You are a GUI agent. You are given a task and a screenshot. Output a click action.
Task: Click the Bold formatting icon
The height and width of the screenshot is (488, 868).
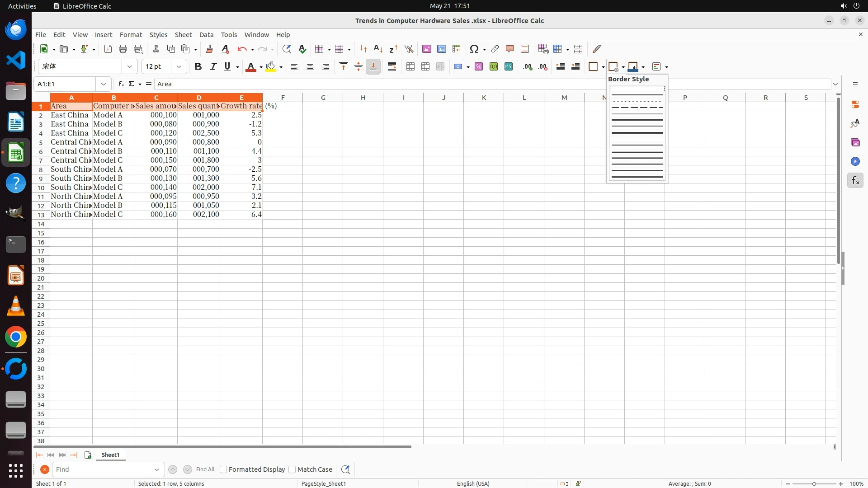(198, 67)
